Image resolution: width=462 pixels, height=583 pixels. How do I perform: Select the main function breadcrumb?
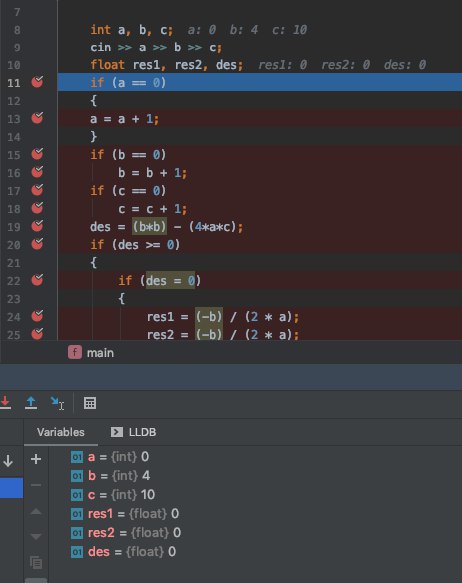pos(91,352)
